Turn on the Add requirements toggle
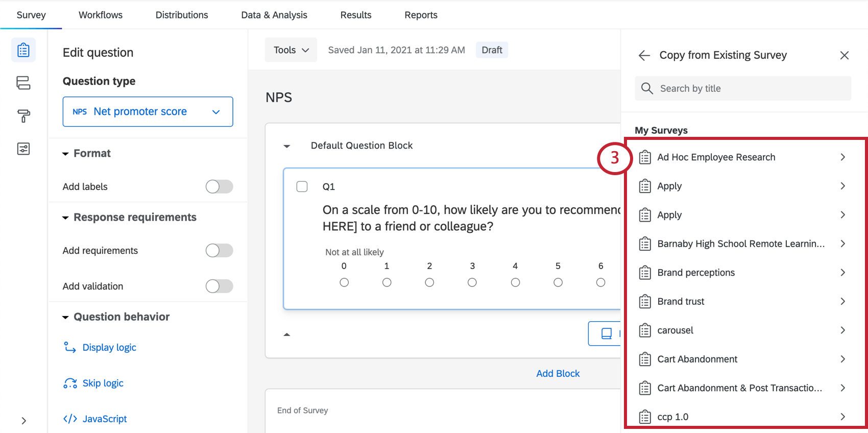 [x=219, y=250]
